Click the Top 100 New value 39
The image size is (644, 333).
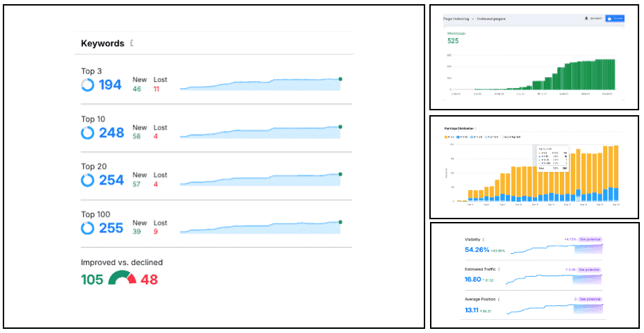point(137,232)
